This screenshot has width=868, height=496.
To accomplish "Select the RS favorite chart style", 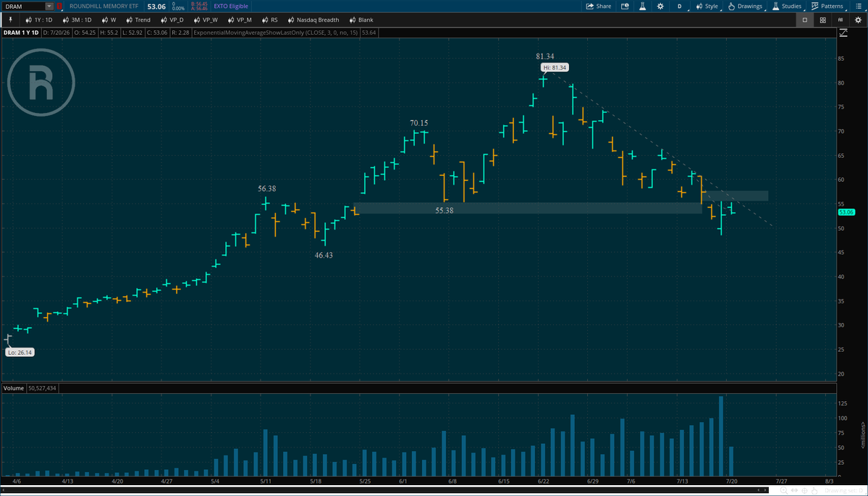I will tap(269, 20).
